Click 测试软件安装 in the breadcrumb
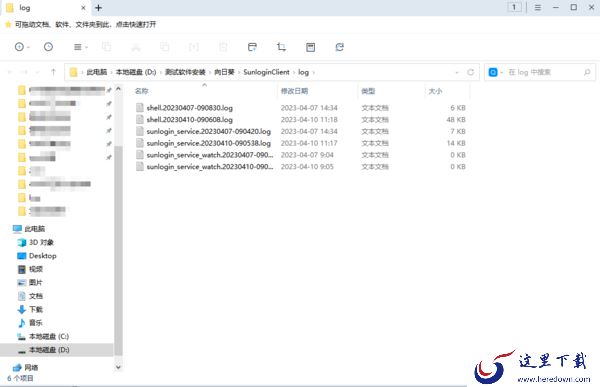 tap(185, 72)
